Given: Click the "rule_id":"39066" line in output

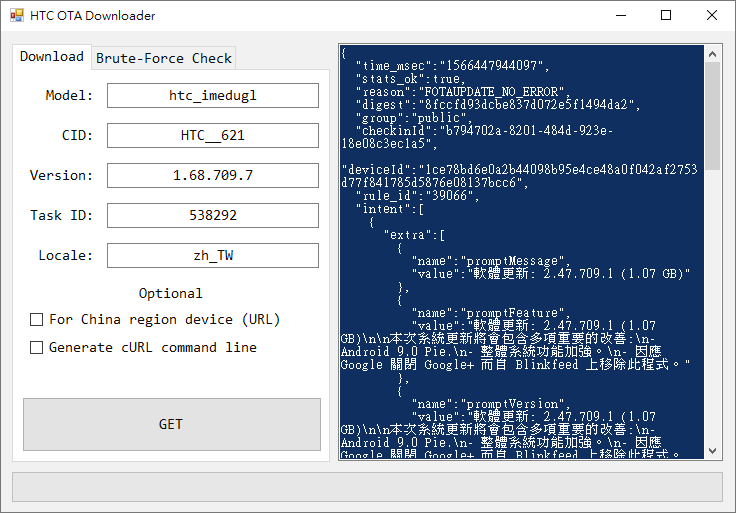Looking at the screenshot, I should (x=417, y=195).
